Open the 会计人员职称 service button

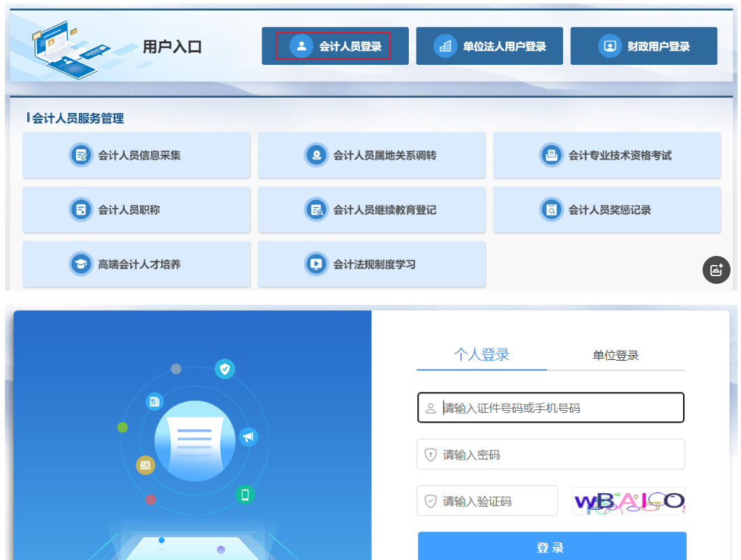click(136, 209)
